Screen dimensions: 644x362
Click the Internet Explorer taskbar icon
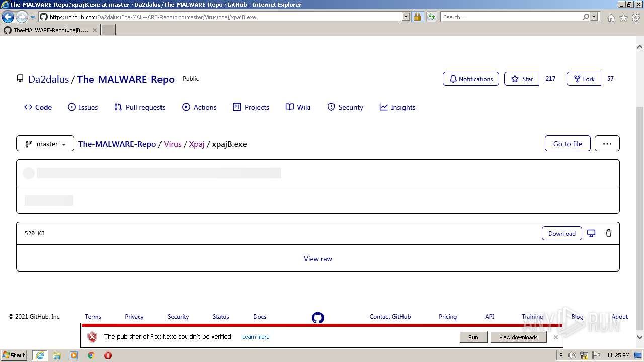click(x=40, y=355)
